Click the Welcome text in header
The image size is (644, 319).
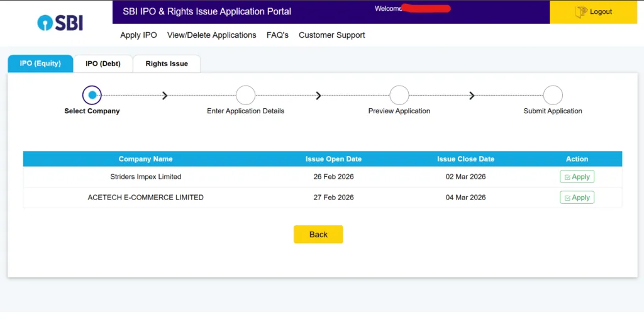click(388, 8)
